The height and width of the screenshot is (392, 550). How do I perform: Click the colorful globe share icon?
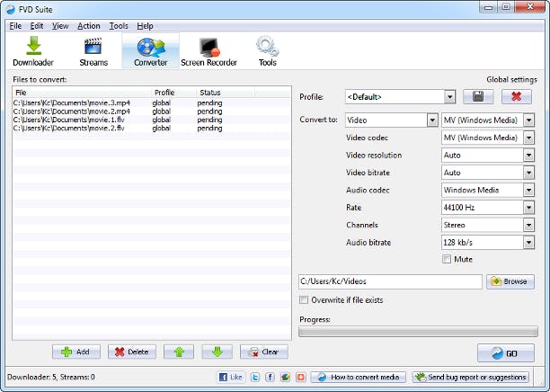pyautogui.click(x=286, y=377)
